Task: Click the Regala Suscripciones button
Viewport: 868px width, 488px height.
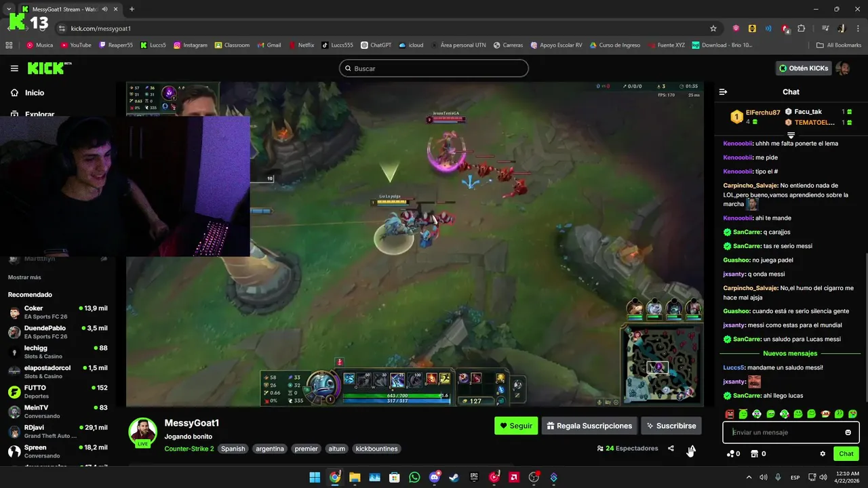Action: [x=589, y=426]
